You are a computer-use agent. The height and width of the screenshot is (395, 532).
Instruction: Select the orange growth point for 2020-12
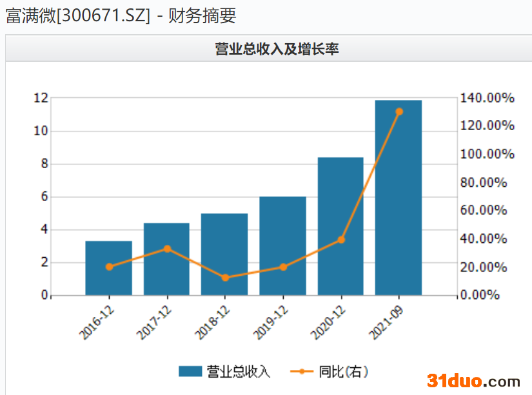(x=341, y=240)
